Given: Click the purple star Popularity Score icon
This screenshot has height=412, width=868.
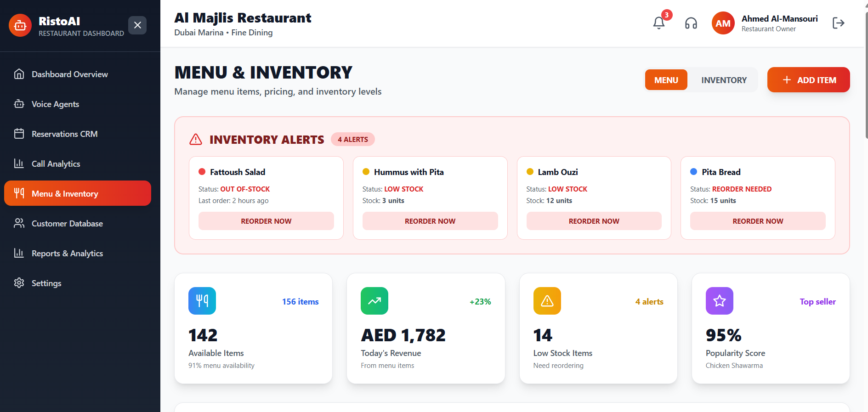Looking at the screenshot, I should (719, 301).
